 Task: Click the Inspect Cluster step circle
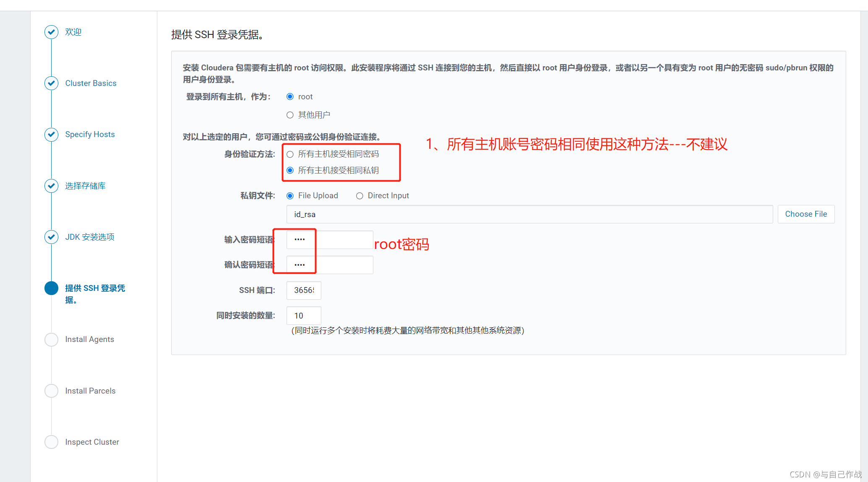tap(51, 442)
